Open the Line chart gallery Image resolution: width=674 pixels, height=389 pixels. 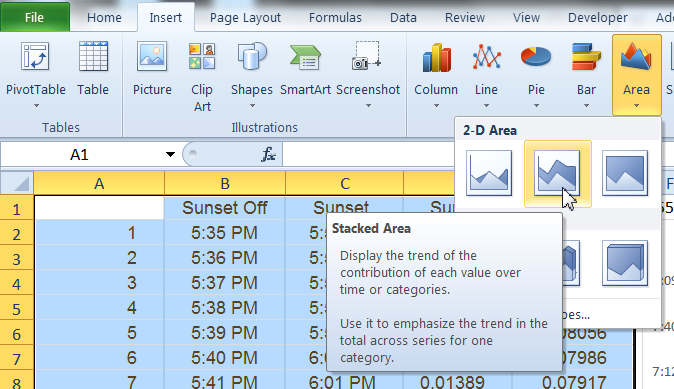tap(486, 74)
